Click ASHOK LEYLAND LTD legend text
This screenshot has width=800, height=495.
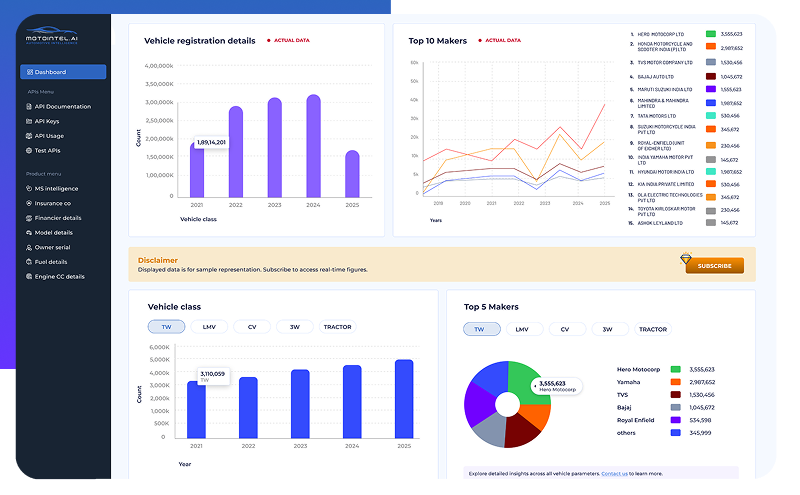click(660, 224)
